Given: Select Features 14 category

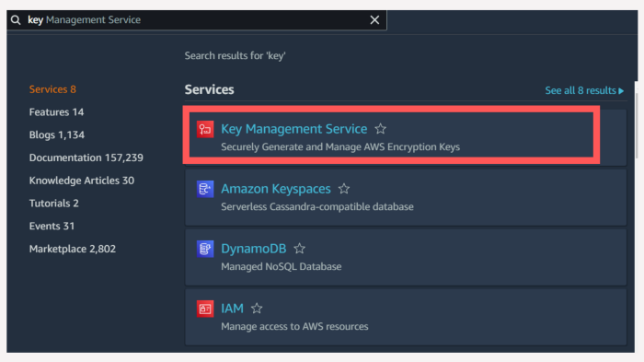Looking at the screenshot, I should [56, 111].
